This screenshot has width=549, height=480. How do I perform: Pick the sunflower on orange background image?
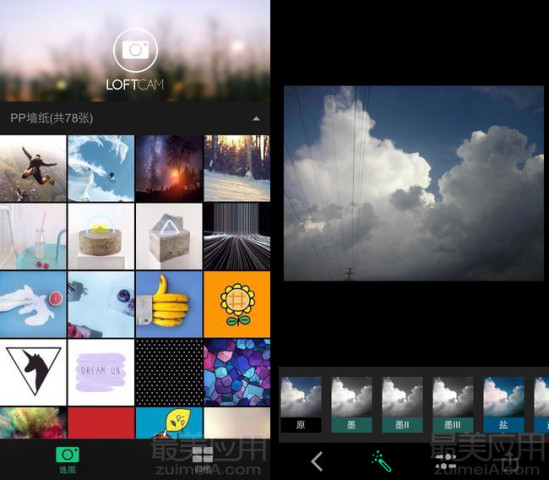[x=237, y=304]
